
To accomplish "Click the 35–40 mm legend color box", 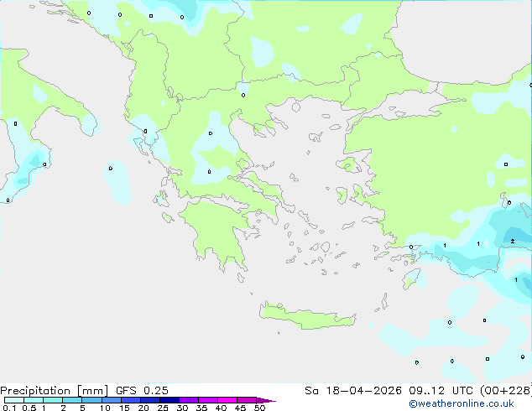I will [x=207, y=400].
